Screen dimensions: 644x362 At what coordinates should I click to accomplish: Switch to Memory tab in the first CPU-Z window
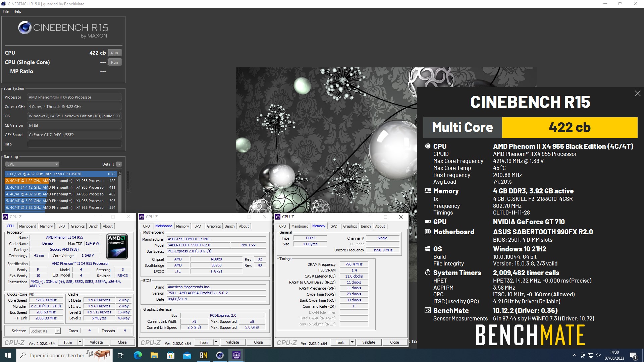tap(46, 226)
